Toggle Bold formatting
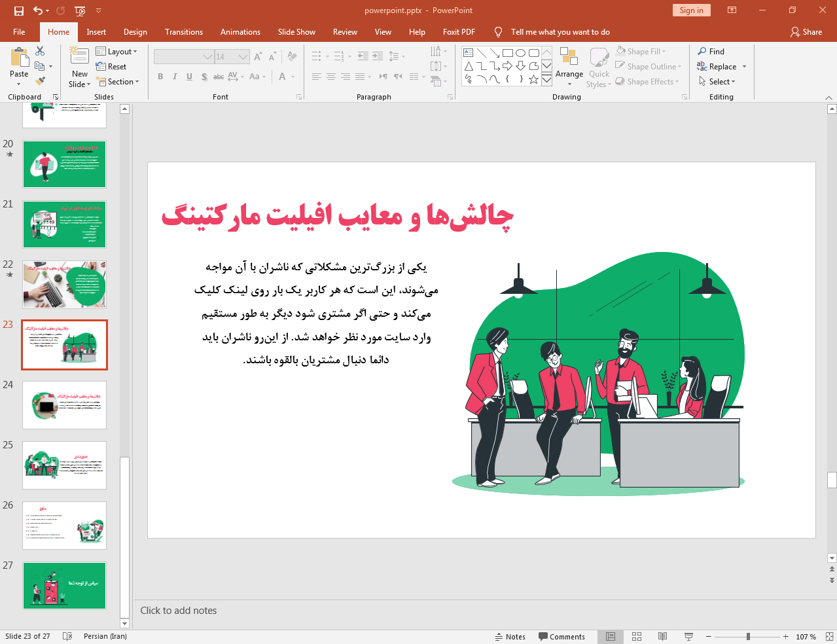Viewport: 837px width, 644px height. (160, 77)
